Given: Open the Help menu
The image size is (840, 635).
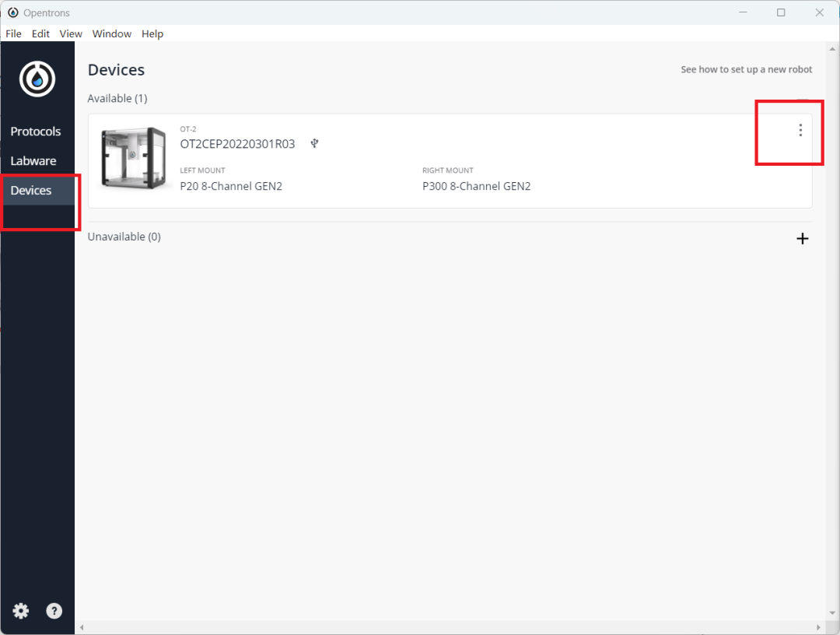Looking at the screenshot, I should click(152, 33).
